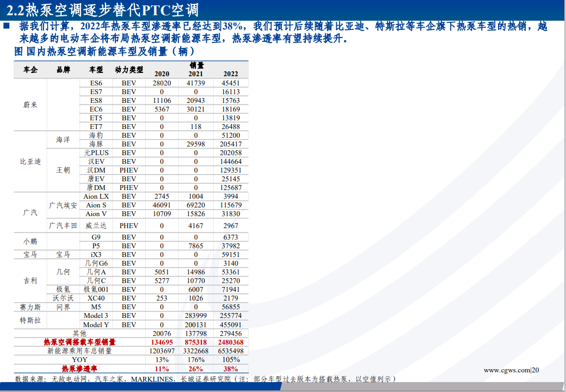The image size is (566, 392).
Task: Click the 新能源乘用车总销量 row label
Action: coord(79,351)
